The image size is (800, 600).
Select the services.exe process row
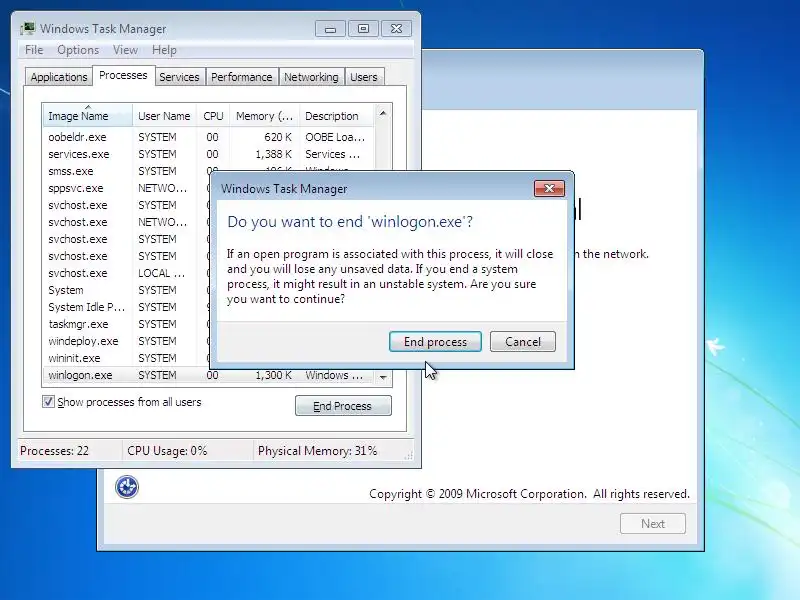209,154
